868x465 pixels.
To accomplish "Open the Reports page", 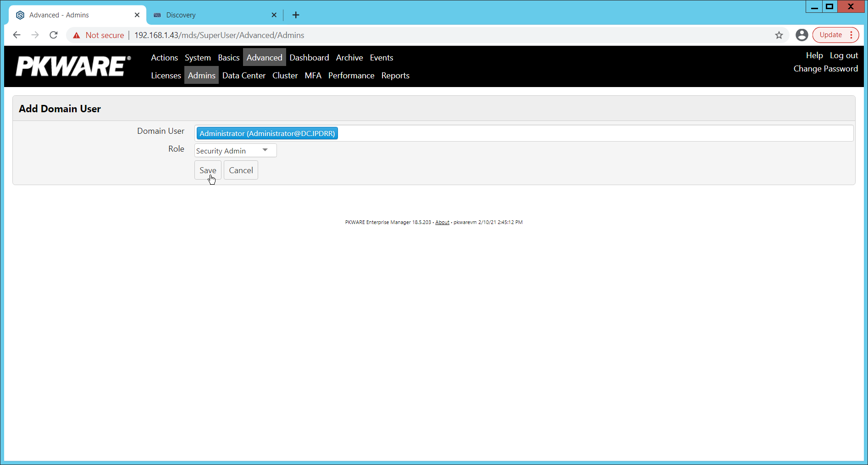I will pyautogui.click(x=395, y=75).
